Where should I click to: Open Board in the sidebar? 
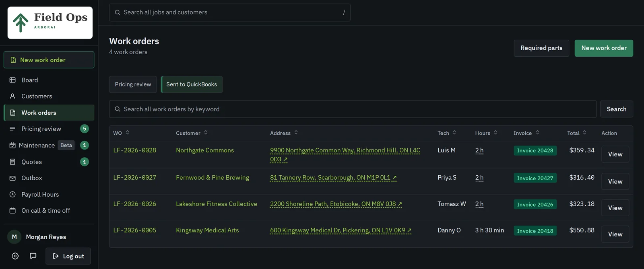(x=49, y=80)
